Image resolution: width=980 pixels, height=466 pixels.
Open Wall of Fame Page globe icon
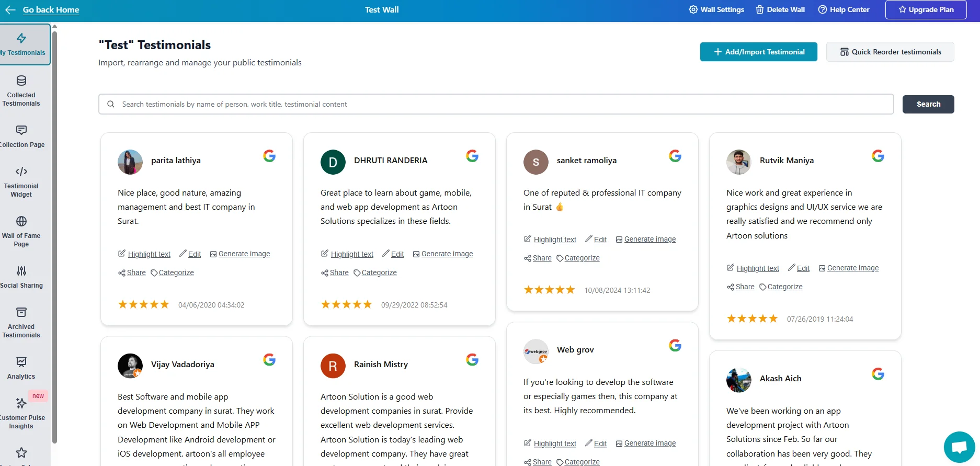[x=21, y=221]
